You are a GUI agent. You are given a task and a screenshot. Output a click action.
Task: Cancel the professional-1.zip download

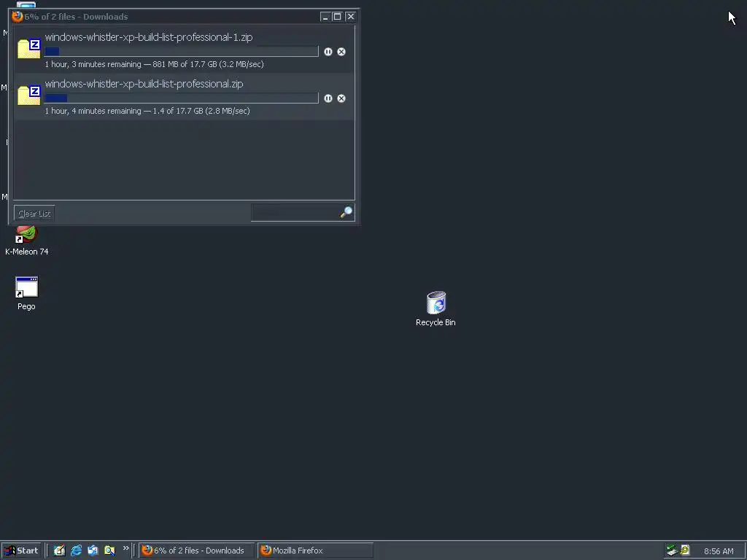[x=341, y=52]
